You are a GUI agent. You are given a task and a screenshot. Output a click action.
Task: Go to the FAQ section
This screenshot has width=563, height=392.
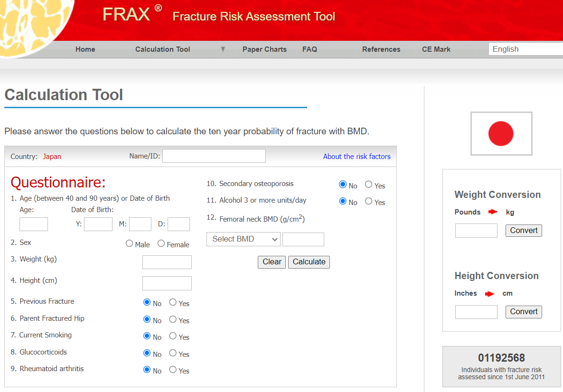[310, 49]
